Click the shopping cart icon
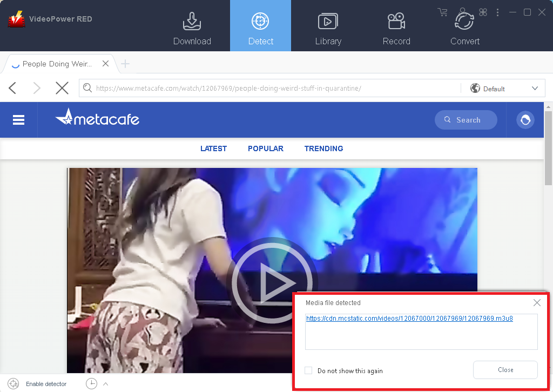 click(x=443, y=12)
